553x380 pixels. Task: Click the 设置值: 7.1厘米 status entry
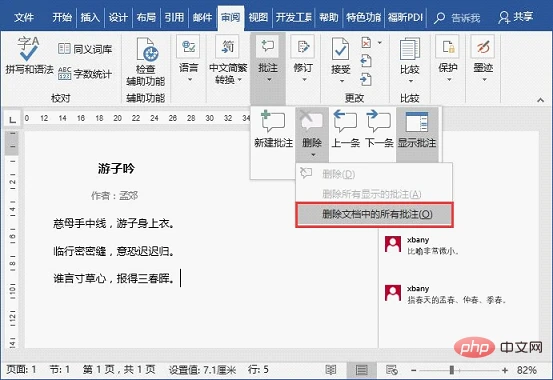tap(202, 370)
